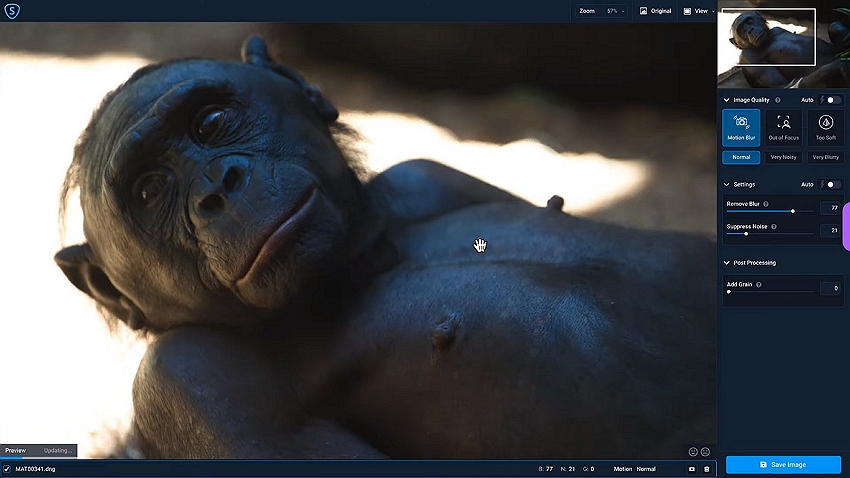Choose the Too Soft mode icon
This screenshot has height=478, width=850.
point(825,126)
